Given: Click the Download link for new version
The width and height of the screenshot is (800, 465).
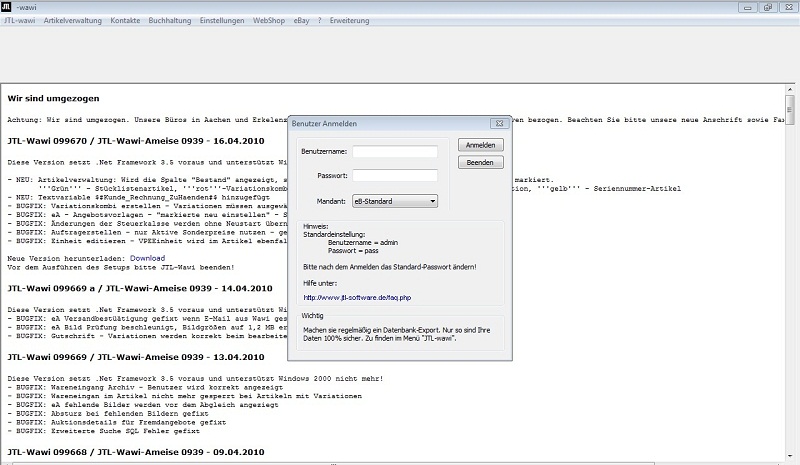Looking at the screenshot, I should point(147,258).
